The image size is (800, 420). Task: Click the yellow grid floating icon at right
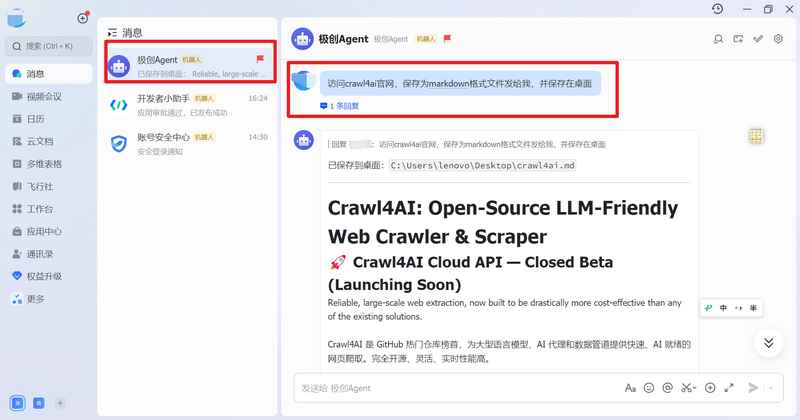tap(756, 136)
